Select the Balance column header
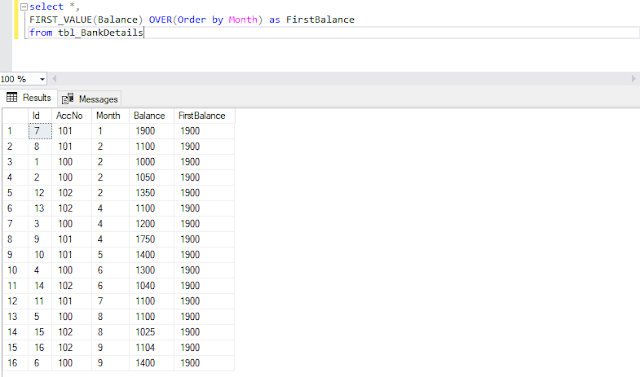 pos(152,116)
